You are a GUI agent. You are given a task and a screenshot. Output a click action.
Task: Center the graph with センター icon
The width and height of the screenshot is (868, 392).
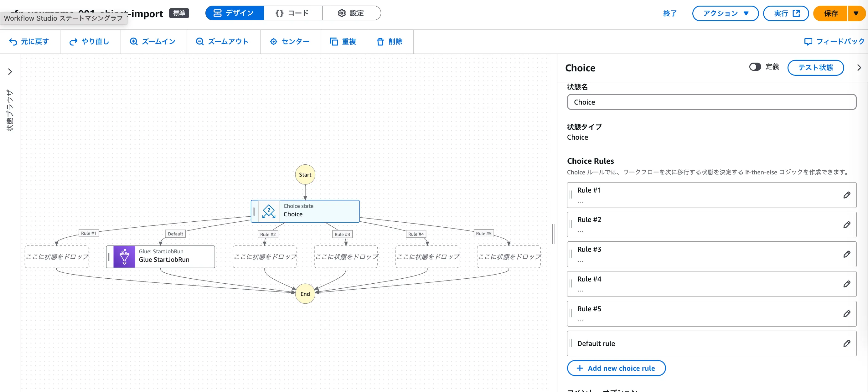(274, 41)
